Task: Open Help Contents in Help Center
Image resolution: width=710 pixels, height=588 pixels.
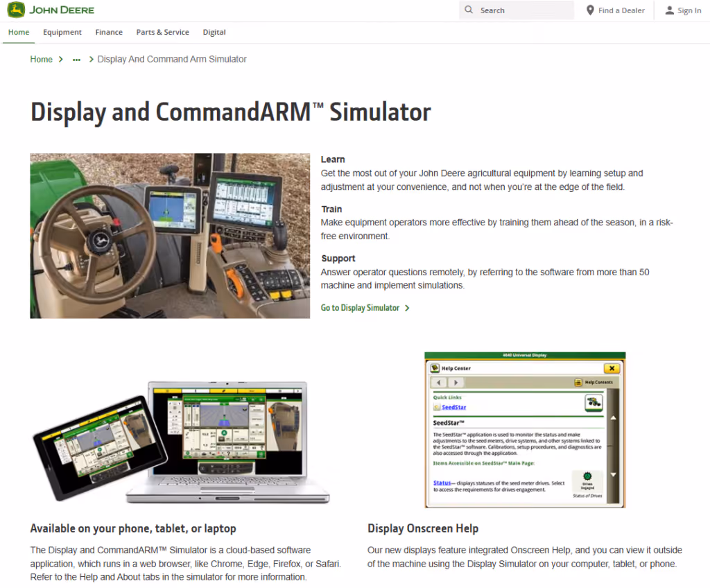Action: (x=594, y=382)
